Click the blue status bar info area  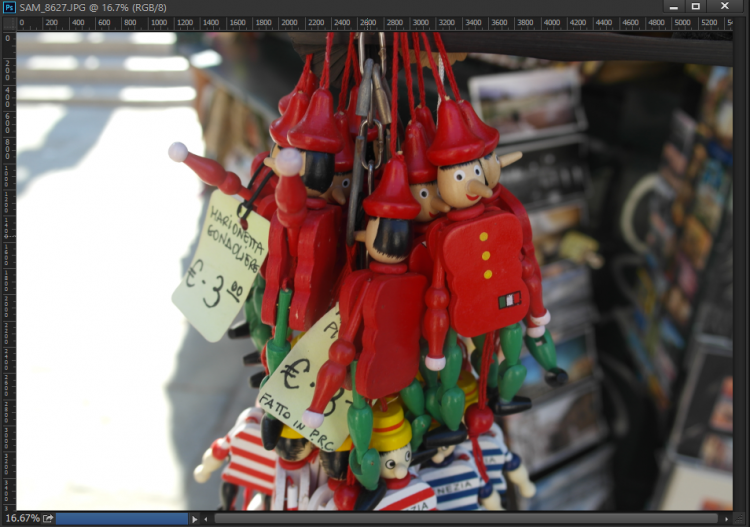pyautogui.click(x=120, y=519)
